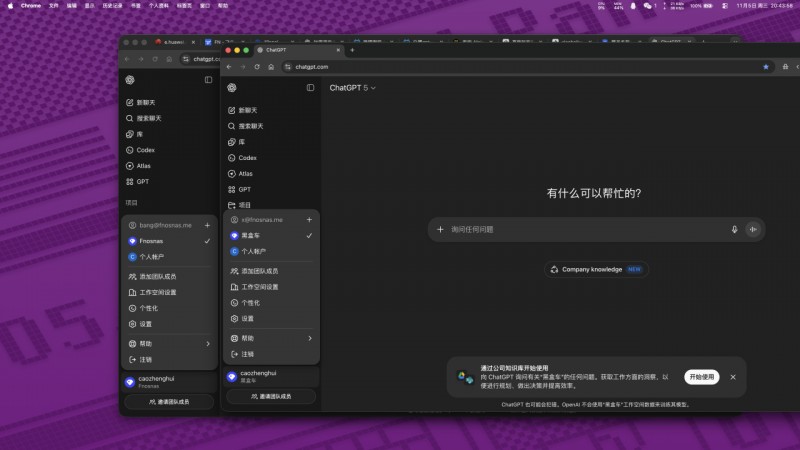Screen dimensions: 800x450
Task: Click the 询问任何问题 message input
Action: point(587,230)
